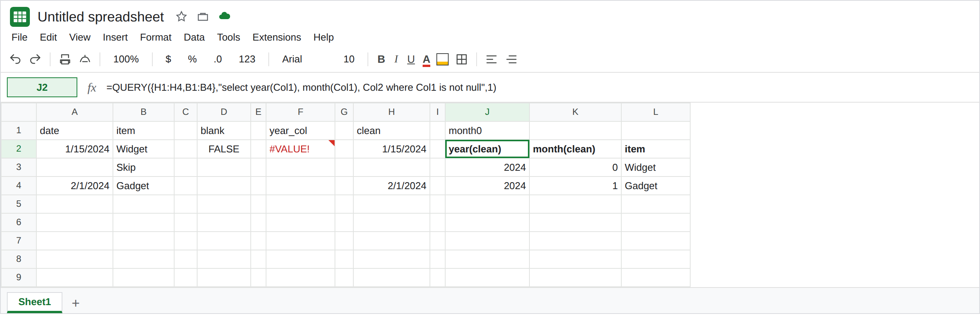Star the Untitled spreadsheet document
This screenshot has width=980, height=317.
pyautogui.click(x=181, y=16)
